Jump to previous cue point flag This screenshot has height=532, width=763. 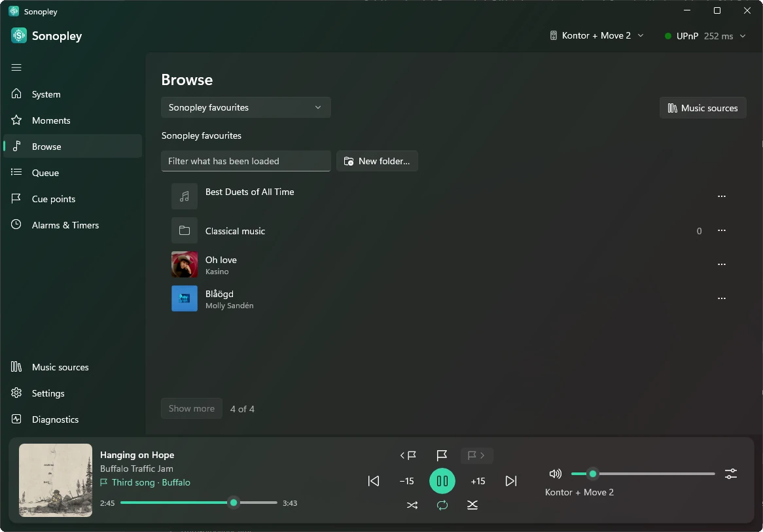tap(408, 455)
